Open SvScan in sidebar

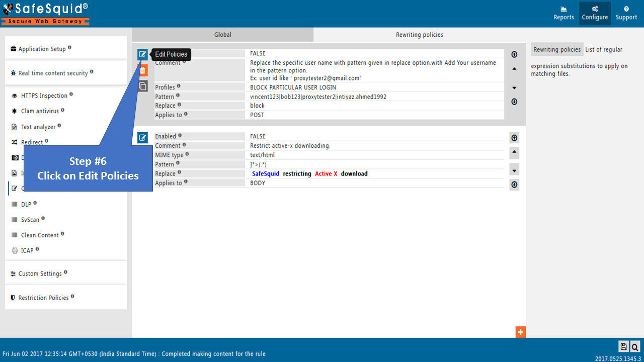coord(30,220)
